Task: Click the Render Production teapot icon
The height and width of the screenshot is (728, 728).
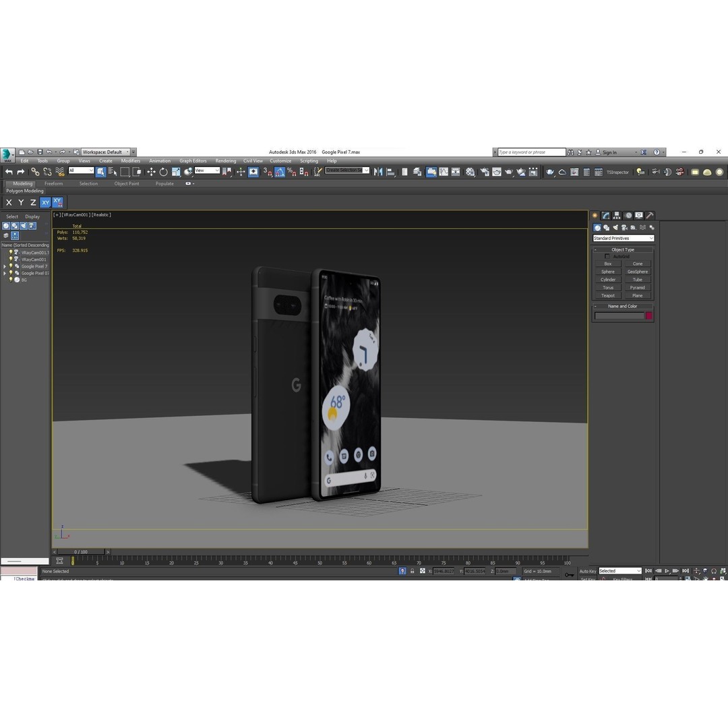Action: pyautogui.click(x=509, y=172)
